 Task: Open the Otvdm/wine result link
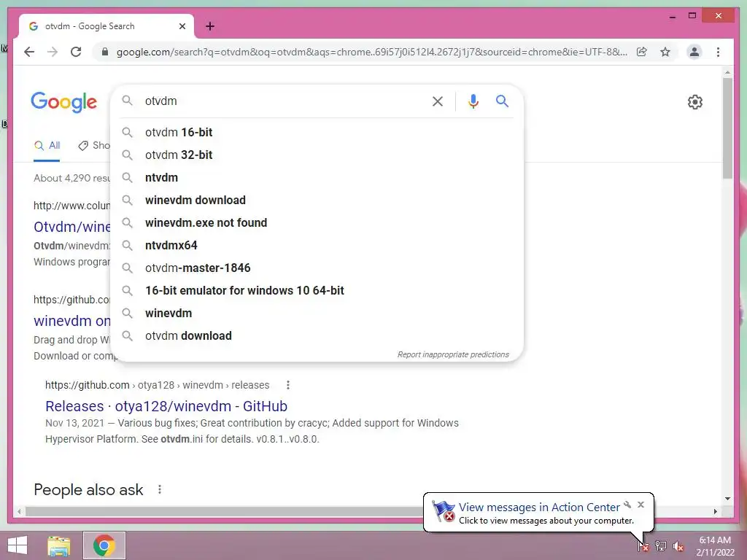click(x=72, y=227)
